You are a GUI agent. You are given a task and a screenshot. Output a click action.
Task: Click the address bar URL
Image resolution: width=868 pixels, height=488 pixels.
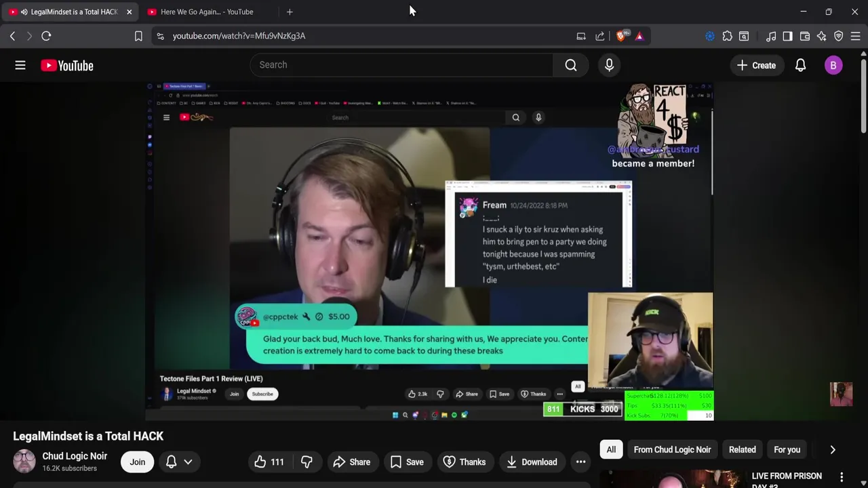(239, 36)
